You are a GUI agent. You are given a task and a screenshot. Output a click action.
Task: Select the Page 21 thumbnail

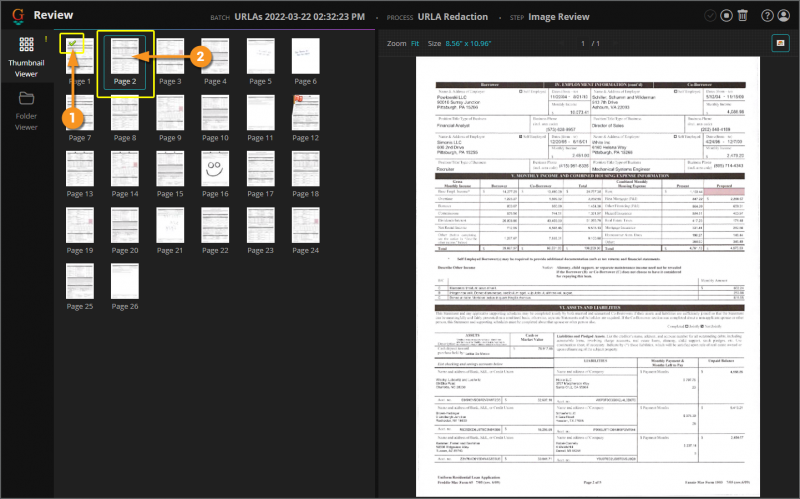pos(170,226)
